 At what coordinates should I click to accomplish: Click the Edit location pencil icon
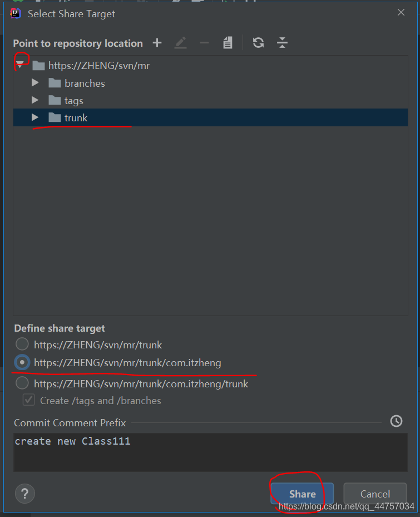180,43
